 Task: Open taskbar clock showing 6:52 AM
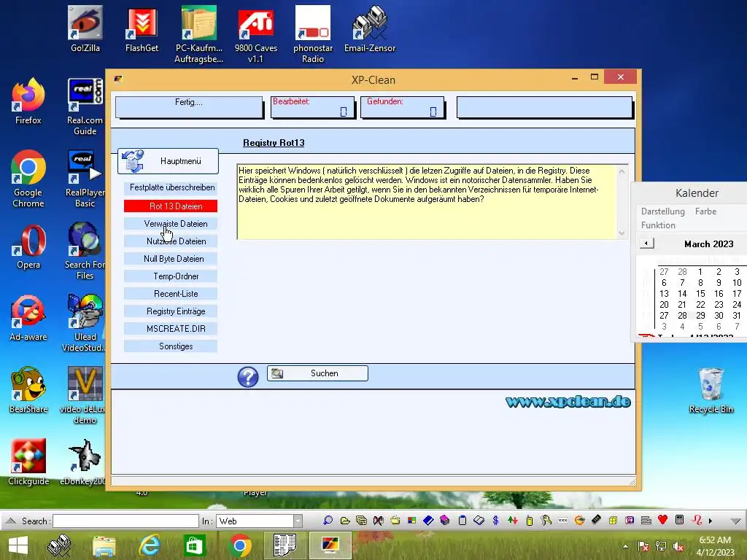(715, 545)
